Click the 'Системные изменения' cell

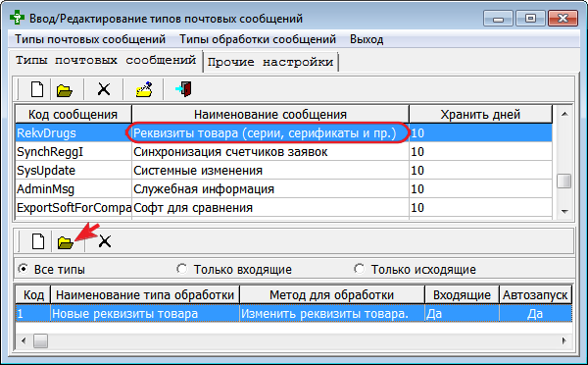270,171
